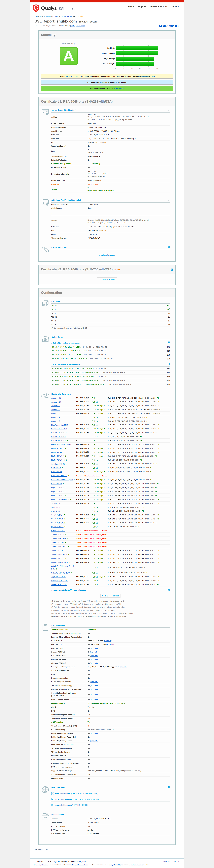The width and height of the screenshot is (214, 868).
Task: Click the Clear cache link
Action: click(80, 26)
